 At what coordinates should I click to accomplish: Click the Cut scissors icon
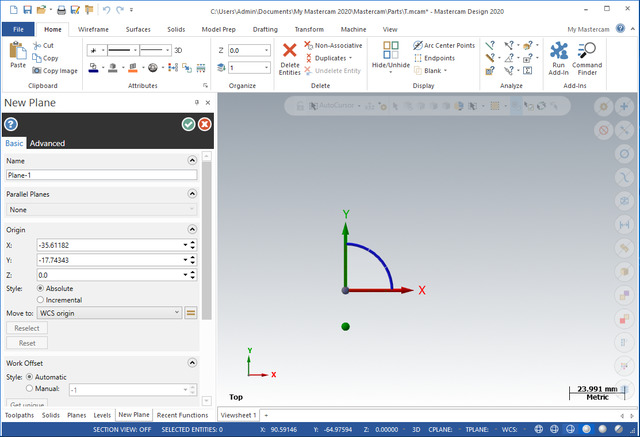tap(36, 46)
